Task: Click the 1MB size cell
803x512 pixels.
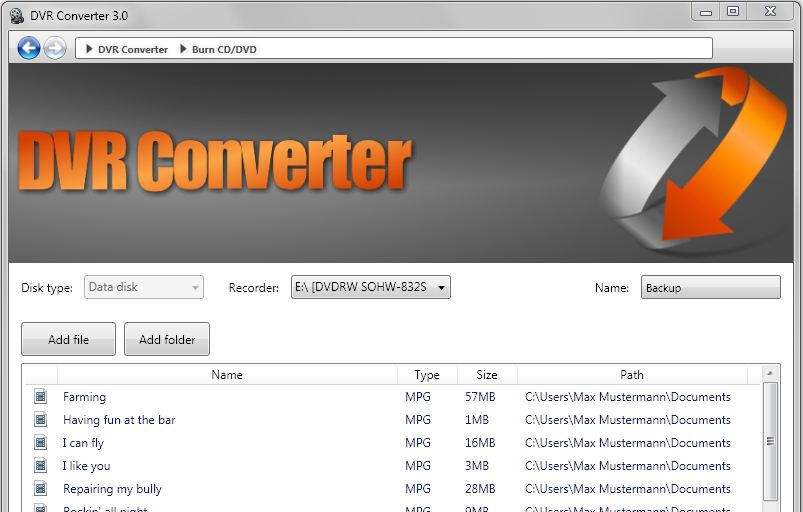Action: [477, 420]
